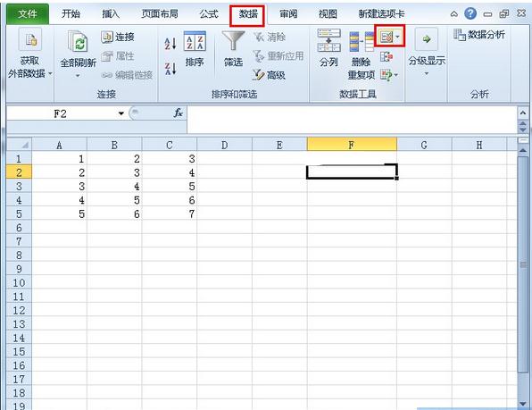
Task: Click the 数据分析 data analysis button
Action: (x=479, y=34)
